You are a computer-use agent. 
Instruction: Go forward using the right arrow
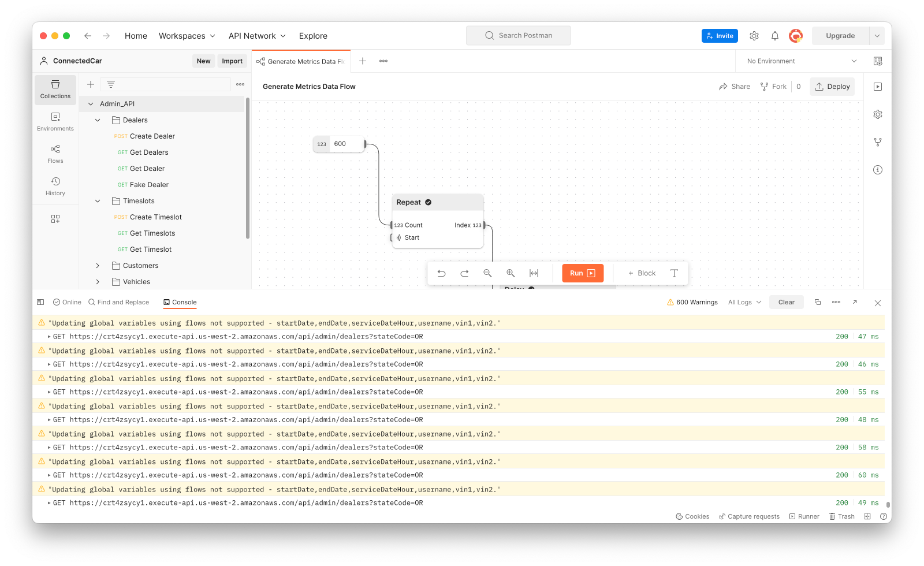click(106, 36)
